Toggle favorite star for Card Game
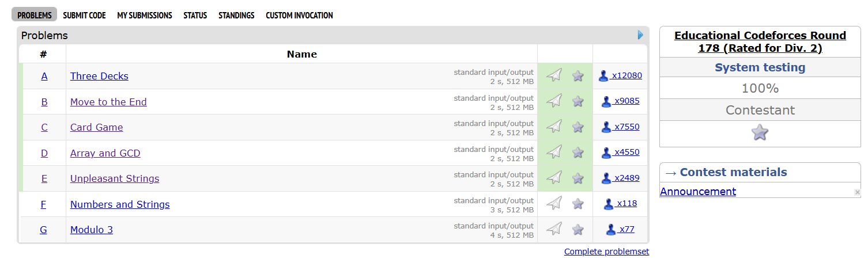The height and width of the screenshot is (259, 868). [x=578, y=127]
